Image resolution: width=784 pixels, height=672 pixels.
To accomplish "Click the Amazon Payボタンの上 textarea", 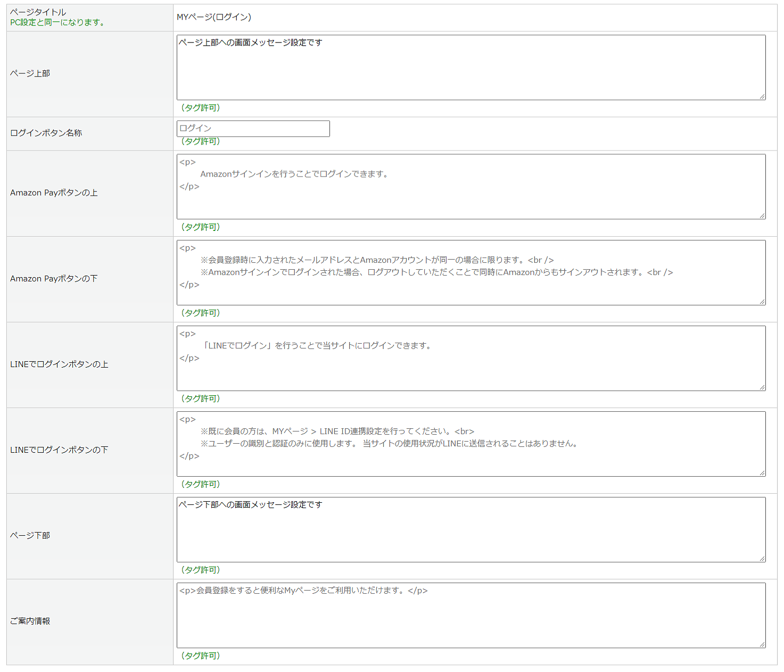I will click(x=471, y=187).
